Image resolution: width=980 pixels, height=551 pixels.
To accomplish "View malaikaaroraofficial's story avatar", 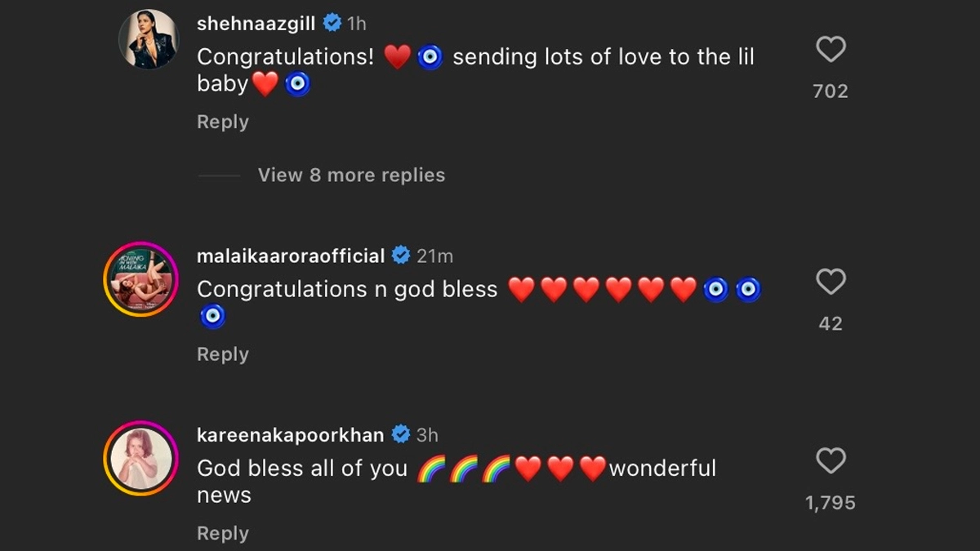I will coord(140,280).
